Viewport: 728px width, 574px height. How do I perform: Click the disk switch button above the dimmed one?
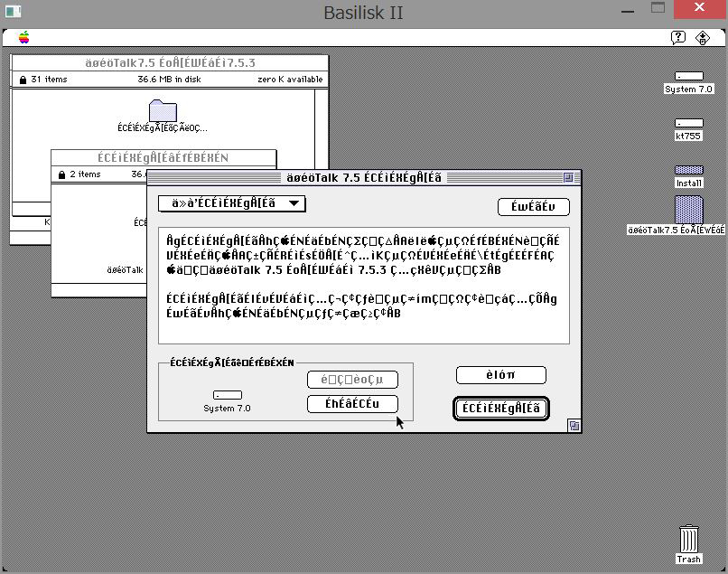pyautogui.click(x=352, y=403)
